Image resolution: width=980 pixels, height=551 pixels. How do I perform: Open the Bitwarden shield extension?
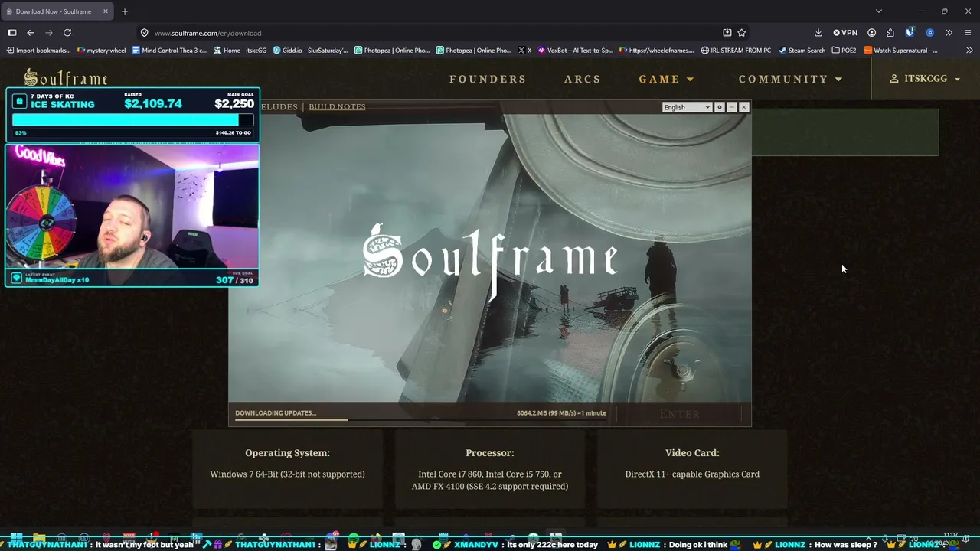(910, 33)
